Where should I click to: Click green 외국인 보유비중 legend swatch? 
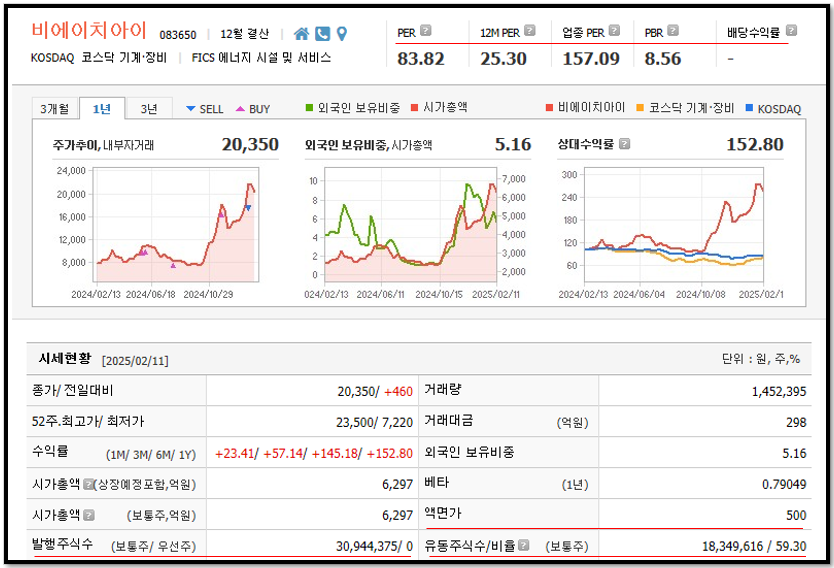point(310,108)
